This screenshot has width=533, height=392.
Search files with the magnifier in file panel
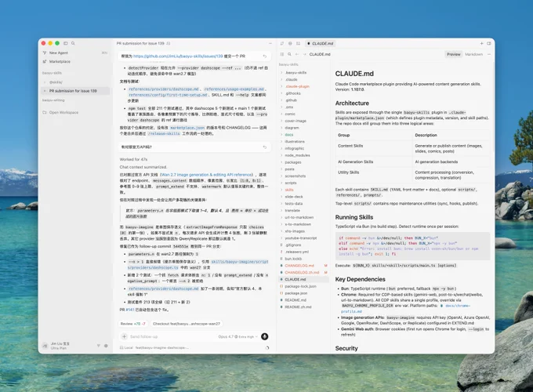(x=289, y=54)
